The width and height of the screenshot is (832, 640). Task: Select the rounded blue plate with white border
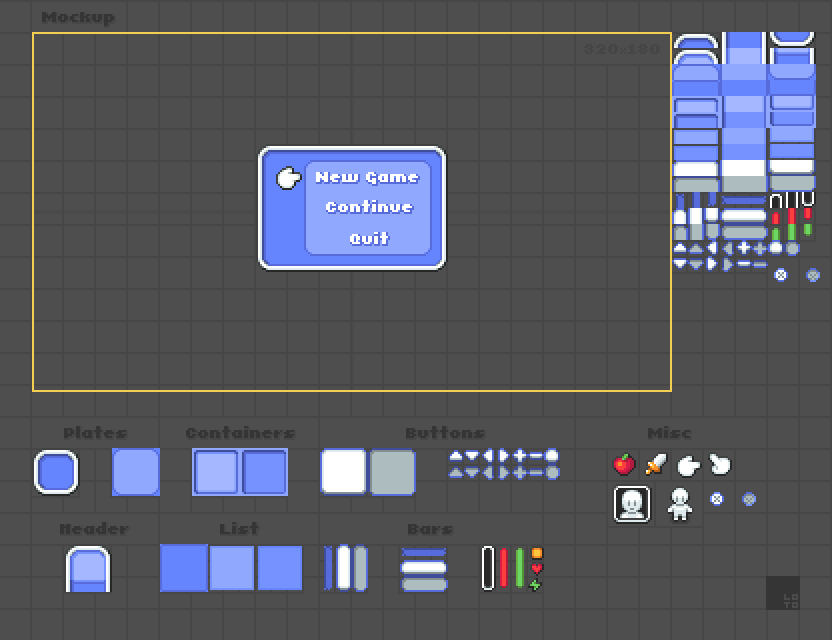tap(56, 472)
